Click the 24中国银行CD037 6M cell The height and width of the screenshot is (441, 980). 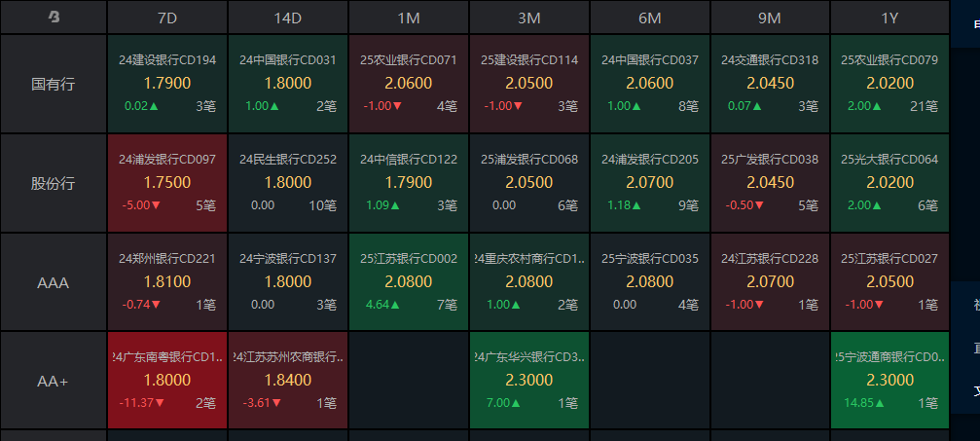649,84
